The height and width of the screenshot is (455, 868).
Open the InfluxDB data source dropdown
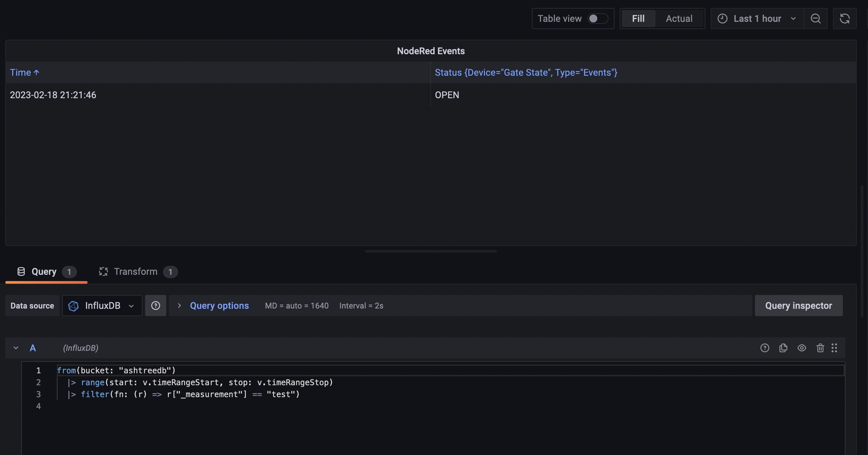tap(102, 306)
